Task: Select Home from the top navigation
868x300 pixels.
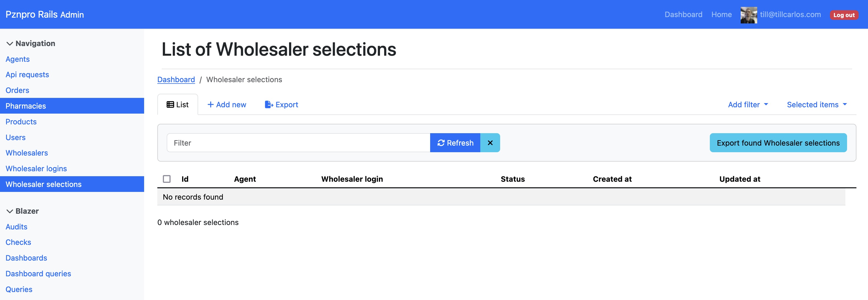Action: click(x=721, y=15)
